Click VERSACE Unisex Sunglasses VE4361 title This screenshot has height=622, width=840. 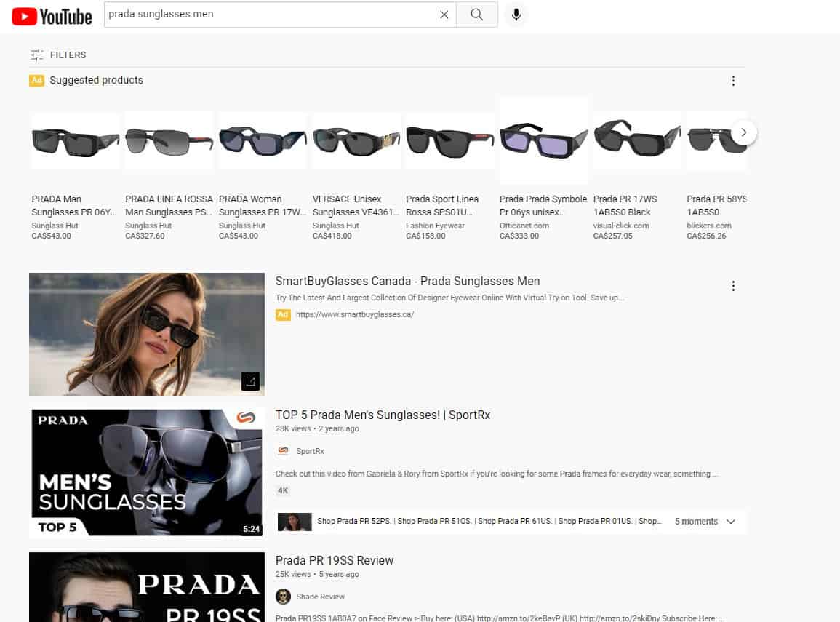point(356,206)
